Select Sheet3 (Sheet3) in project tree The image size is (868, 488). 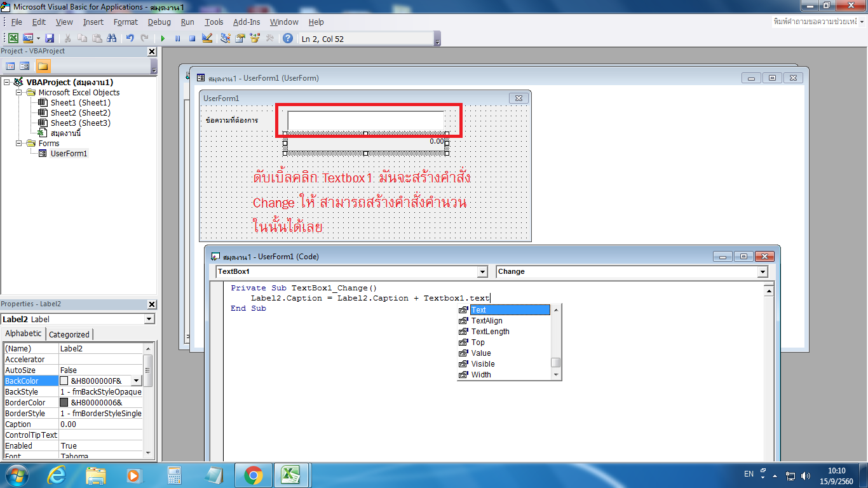[80, 123]
